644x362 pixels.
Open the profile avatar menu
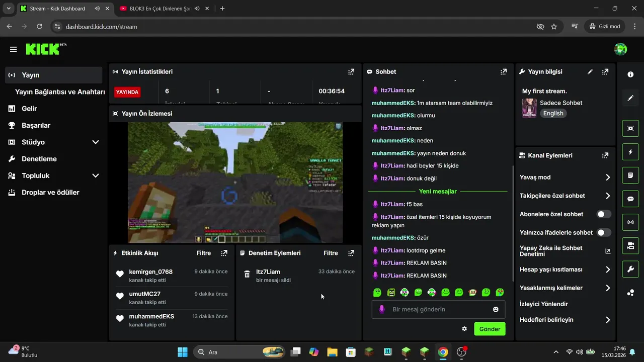point(620,49)
